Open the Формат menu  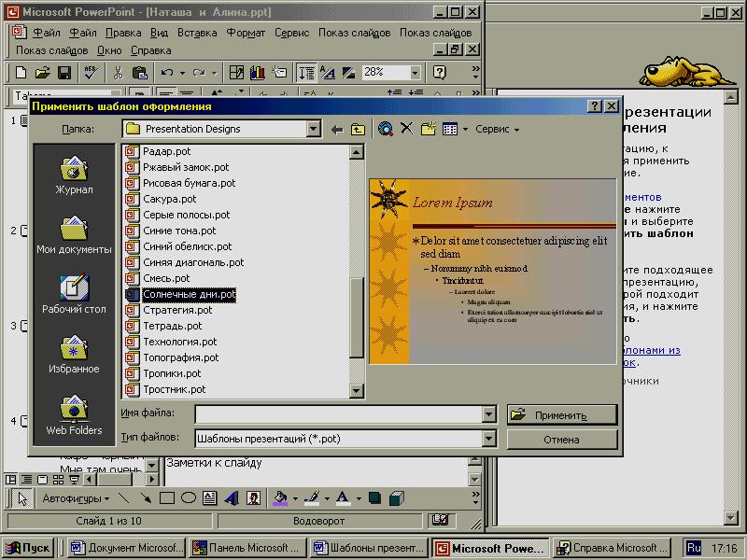[x=246, y=33]
